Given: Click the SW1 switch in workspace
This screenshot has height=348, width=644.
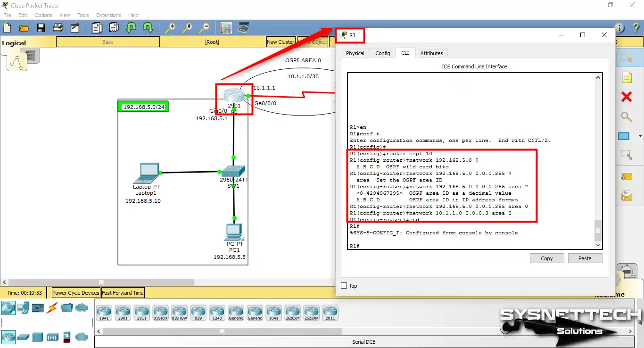Looking at the screenshot, I should pyautogui.click(x=234, y=172).
